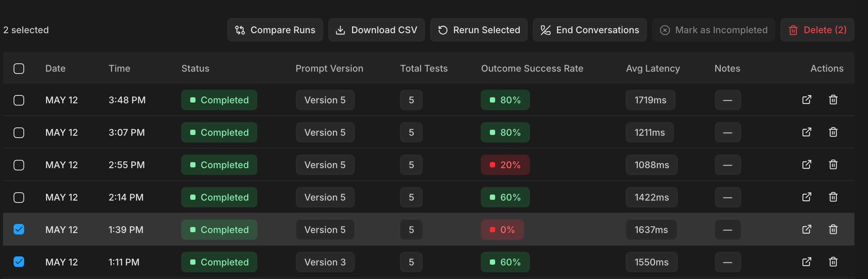Click the 1088ms latency value
Image resolution: width=868 pixels, height=279 pixels.
[x=652, y=165]
